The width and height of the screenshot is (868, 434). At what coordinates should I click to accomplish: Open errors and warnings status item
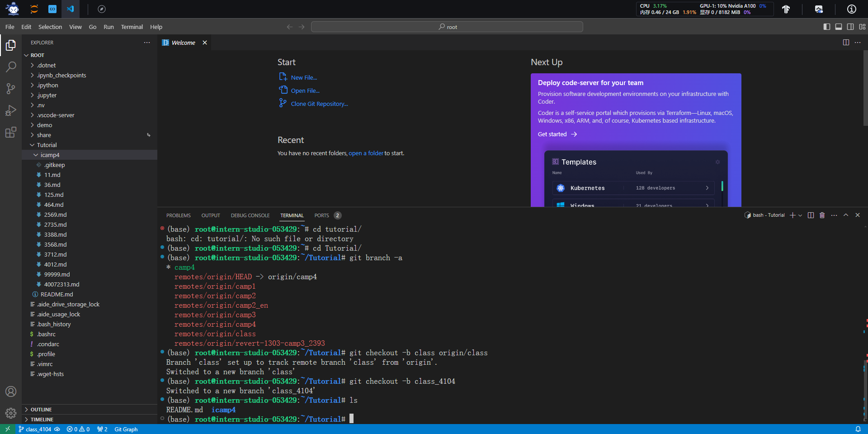[x=78, y=429]
